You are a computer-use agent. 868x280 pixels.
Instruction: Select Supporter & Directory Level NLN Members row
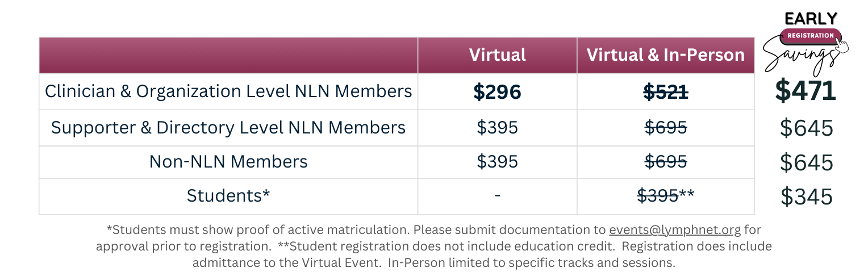(397, 128)
